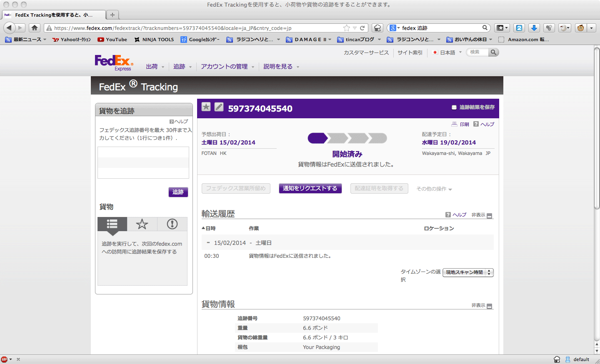The image size is (600, 364).
Task: Collapse the 15/02/2014 土曜日 date row
Action: pyautogui.click(x=208, y=243)
